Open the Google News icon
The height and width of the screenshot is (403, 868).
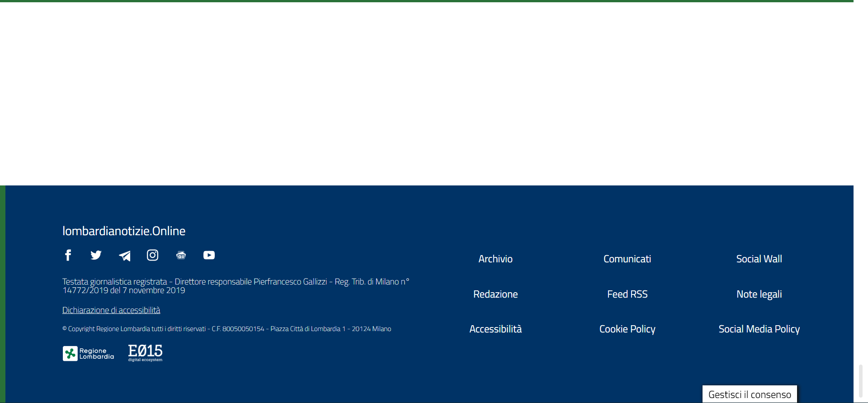tap(181, 256)
